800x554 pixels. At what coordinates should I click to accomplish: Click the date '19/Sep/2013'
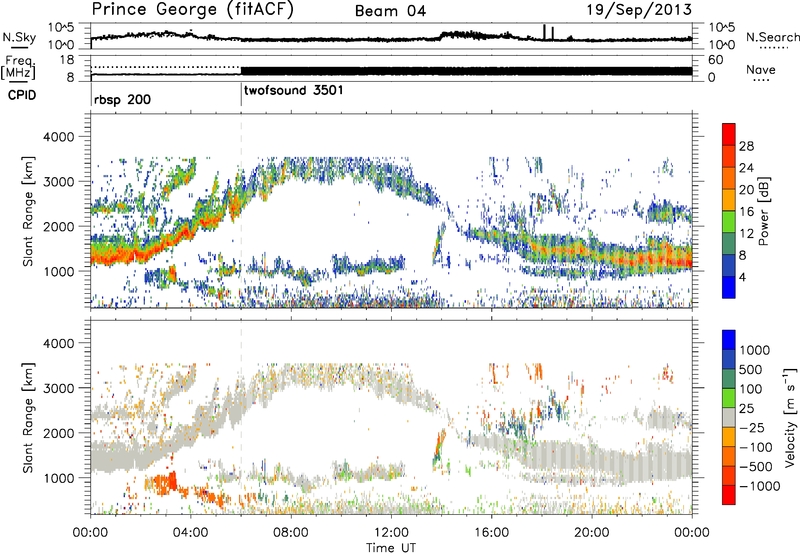pyautogui.click(x=639, y=9)
